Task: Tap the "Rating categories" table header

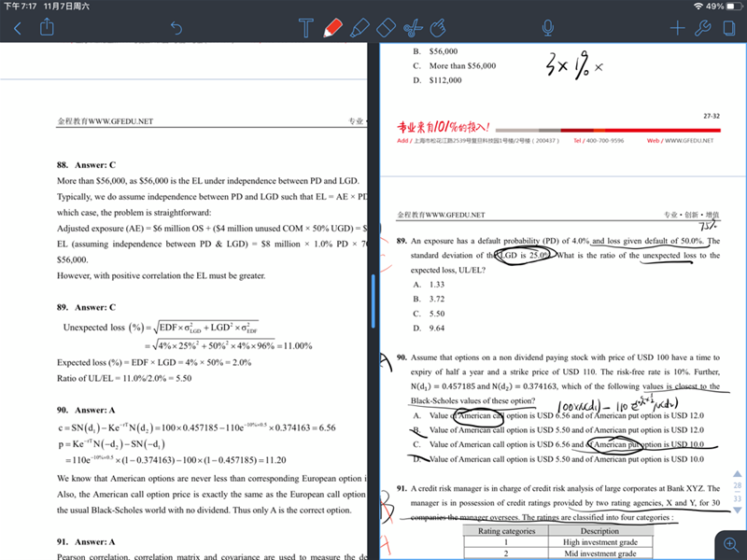Action: (506, 531)
